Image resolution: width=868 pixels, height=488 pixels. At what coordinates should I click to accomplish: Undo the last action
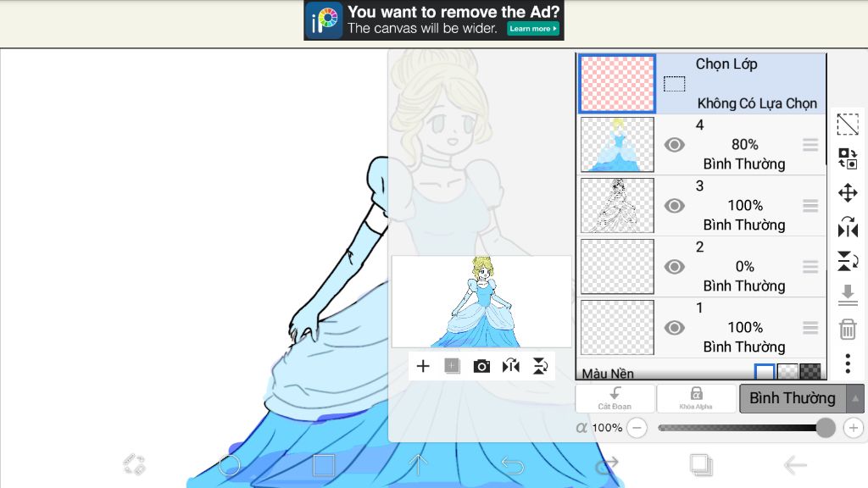point(512,465)
